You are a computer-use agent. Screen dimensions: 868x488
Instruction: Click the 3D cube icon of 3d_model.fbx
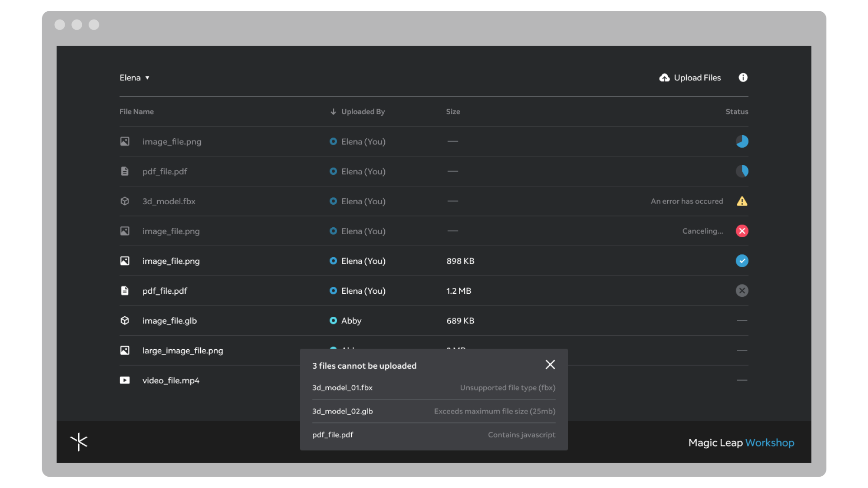[125, 201]
